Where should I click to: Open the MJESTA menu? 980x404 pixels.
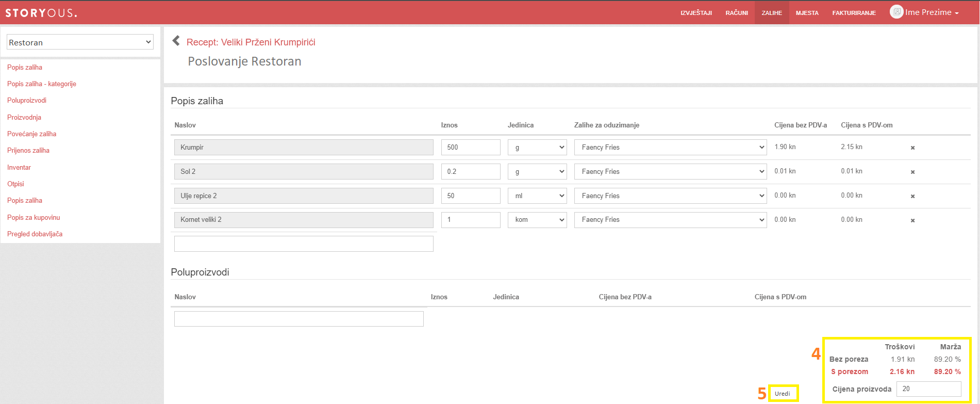pos(807,13)
